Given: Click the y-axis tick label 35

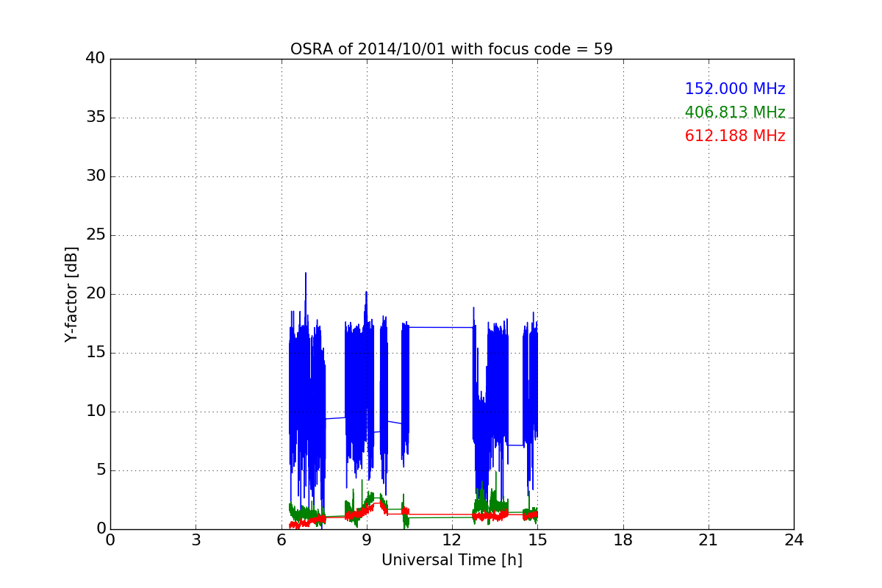Looking at the screenshot, I should pos(96,118).
